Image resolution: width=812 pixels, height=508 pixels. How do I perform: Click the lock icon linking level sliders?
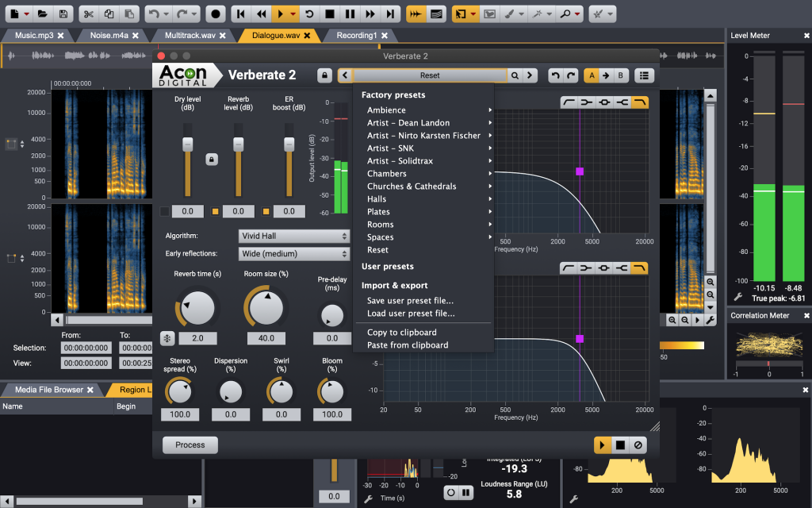pos(212,160)
